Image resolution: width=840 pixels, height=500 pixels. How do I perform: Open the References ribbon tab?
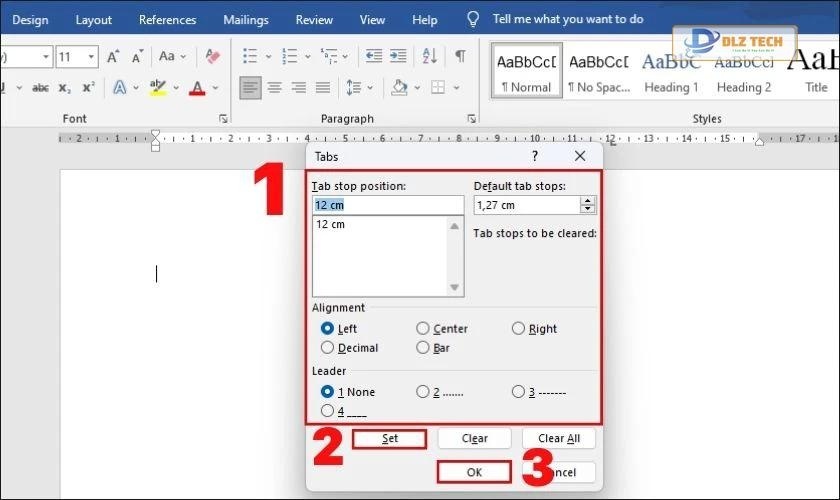(167, 19)
